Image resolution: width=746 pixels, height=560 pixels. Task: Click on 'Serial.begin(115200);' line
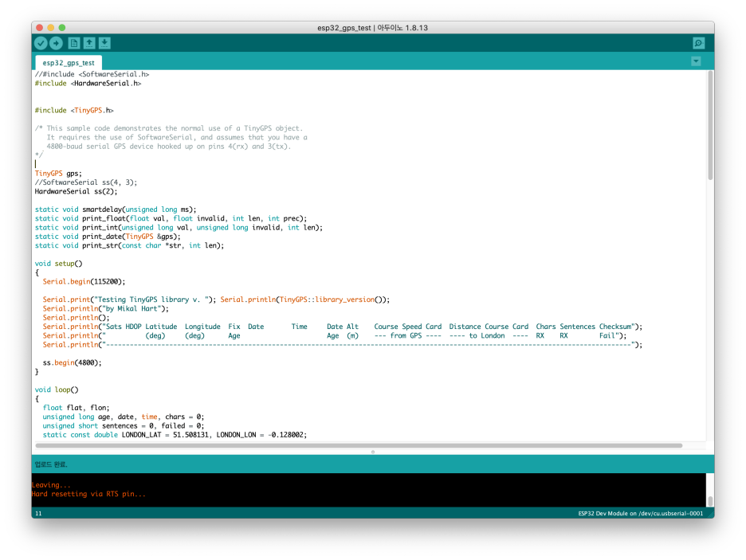(84, 281)
